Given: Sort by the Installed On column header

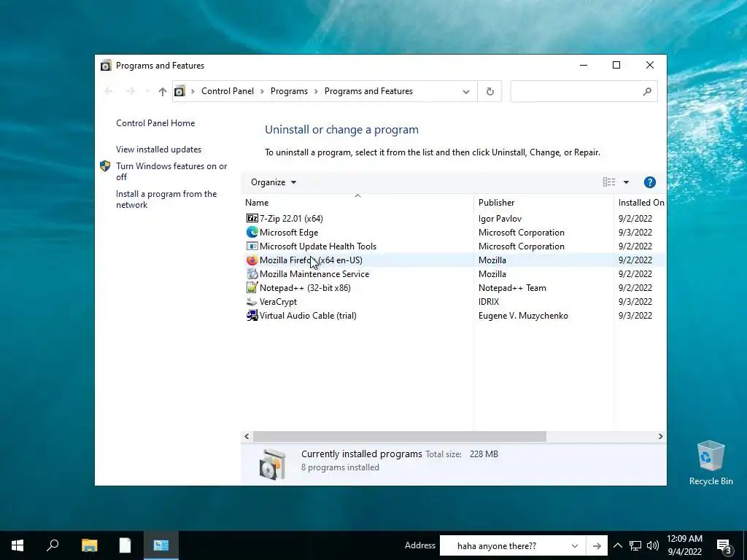Looking at the screenshot, I should (640, 203).
